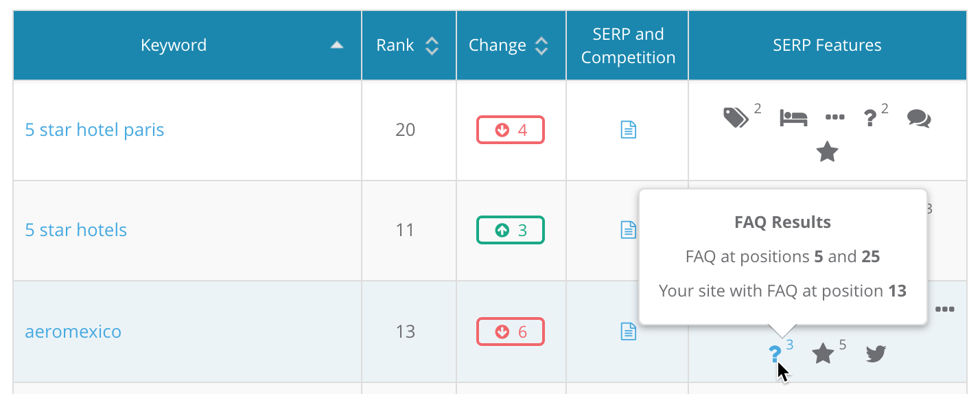980x394 pixels.
Task: Click the hotel bed icon in SERP Features
Action: pos(793,118)
